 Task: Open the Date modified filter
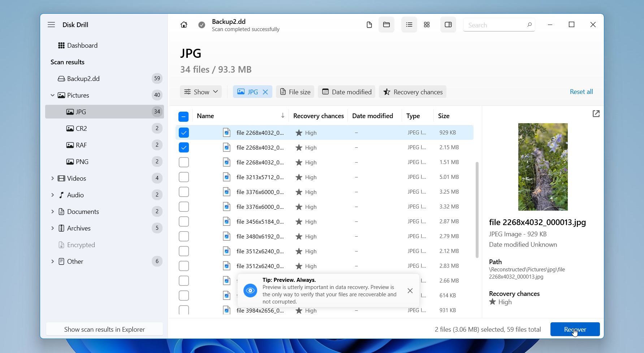click(x=346, y=92)
